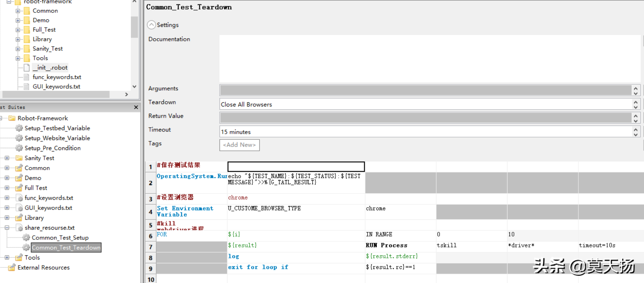Click the share_resourse.txt resource icon
This screenshot has height=283, width=644.
(19, 228)
